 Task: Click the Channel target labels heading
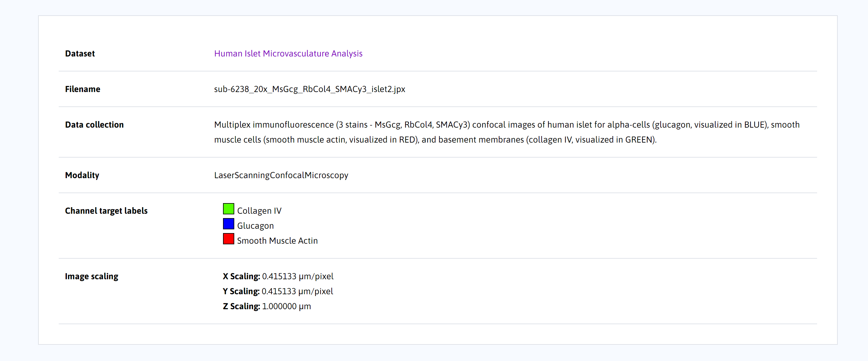106,211
